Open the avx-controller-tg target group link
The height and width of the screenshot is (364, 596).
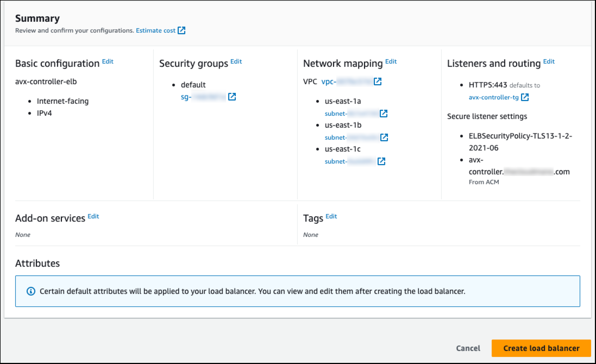[x=494, y=97]
